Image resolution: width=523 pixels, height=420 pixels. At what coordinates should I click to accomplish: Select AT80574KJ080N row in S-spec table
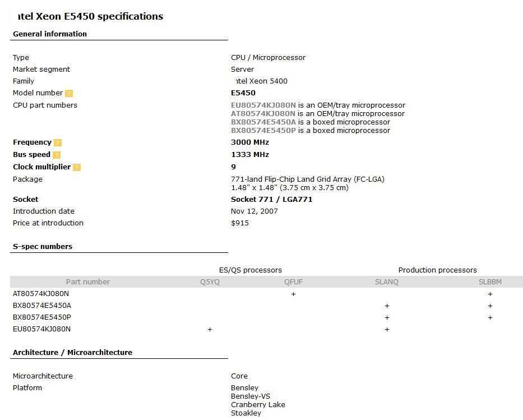[41, 294]
